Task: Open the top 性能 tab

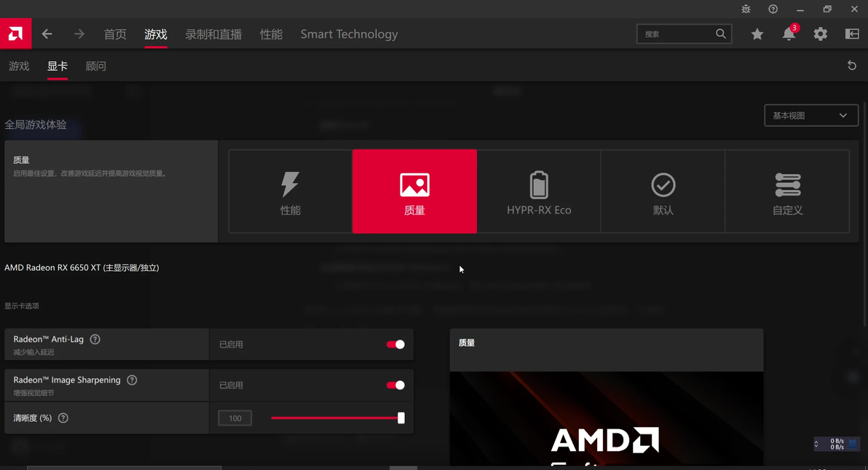Action: 271,34
